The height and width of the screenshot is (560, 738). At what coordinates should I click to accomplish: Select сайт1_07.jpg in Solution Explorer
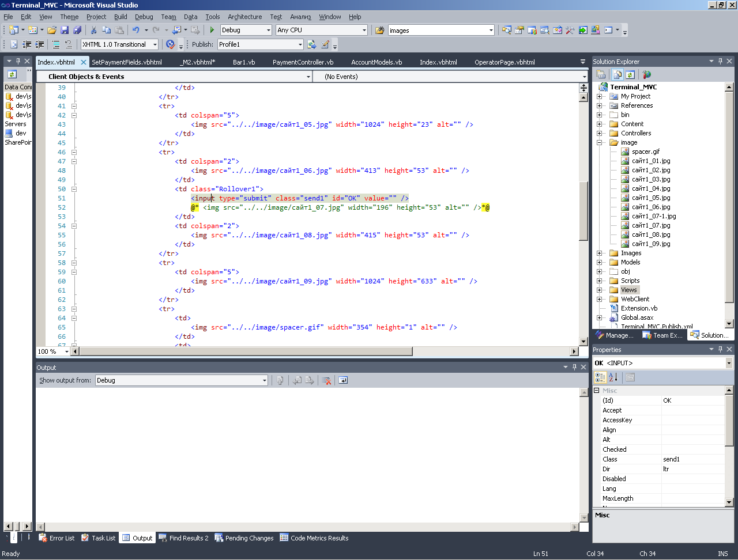(x=651, y=225)
